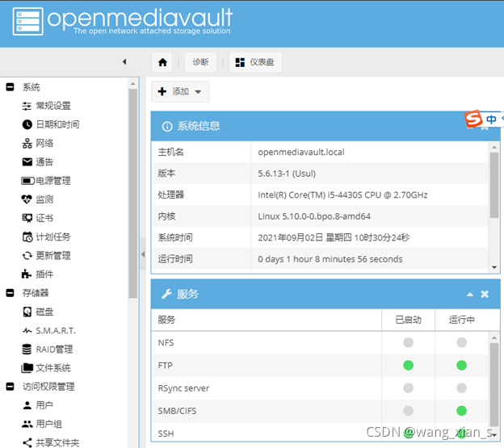Screen dimensions: 504x448
Task: Click the openmediavault logo
Action: pos(123,21)
